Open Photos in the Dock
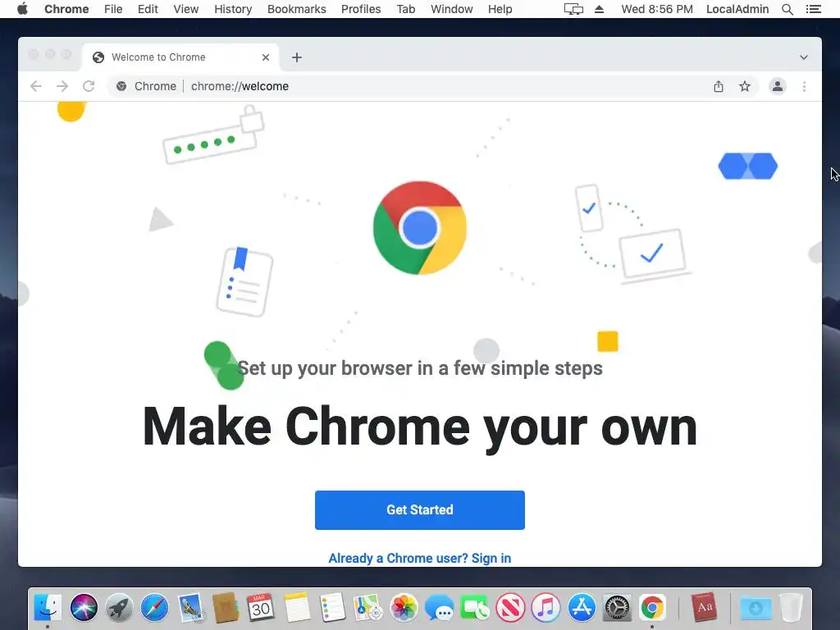 pos(404,608)
